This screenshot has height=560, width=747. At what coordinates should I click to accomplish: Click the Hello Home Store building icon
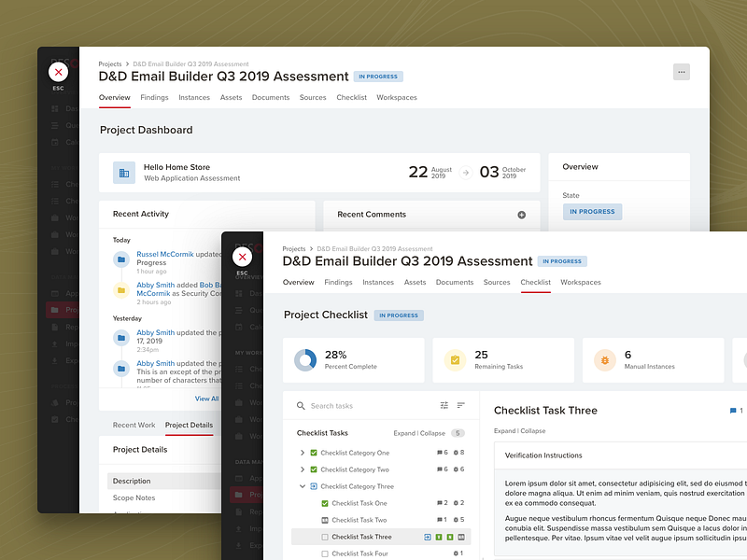pos(124,173)
